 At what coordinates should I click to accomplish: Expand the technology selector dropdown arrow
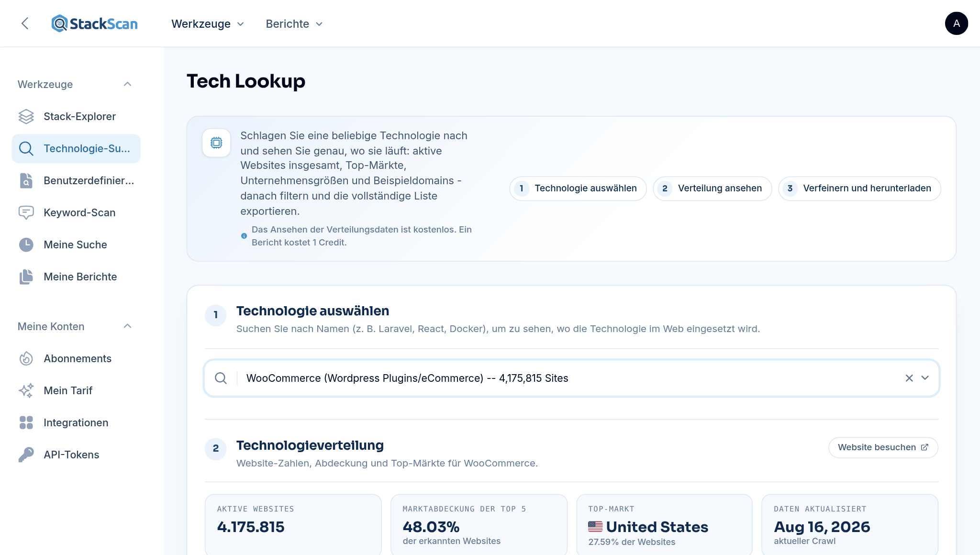[x=925, y=378]
